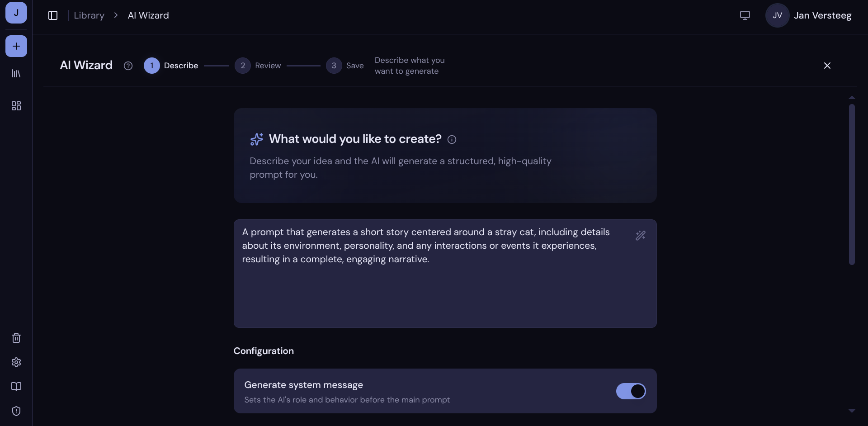The height and width of the screenshot is (426, 868).
Task: Click the AI Wizard help icon
Action: [128, 66]
